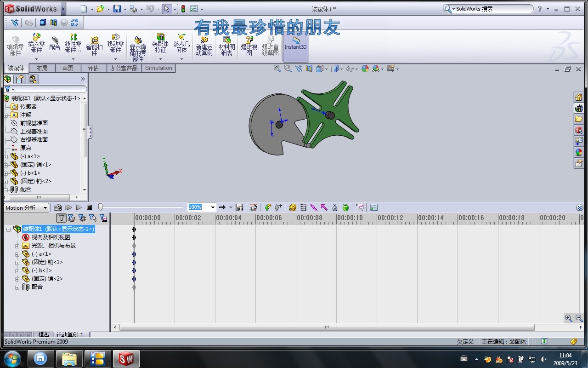Click Reference Geometry (参考几何体) tool
This screenshot has height=368, width=588.
click(181, 44)
